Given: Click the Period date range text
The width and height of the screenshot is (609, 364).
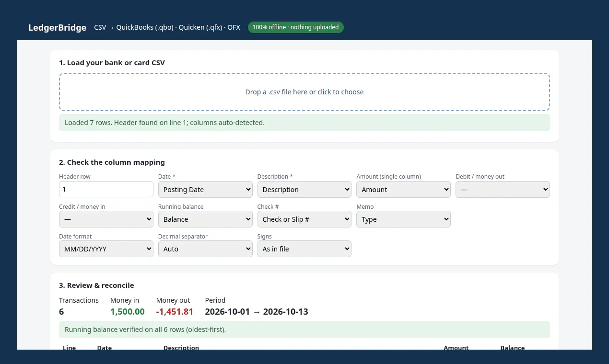Looking at the screenshot, I should pos(257,312).
